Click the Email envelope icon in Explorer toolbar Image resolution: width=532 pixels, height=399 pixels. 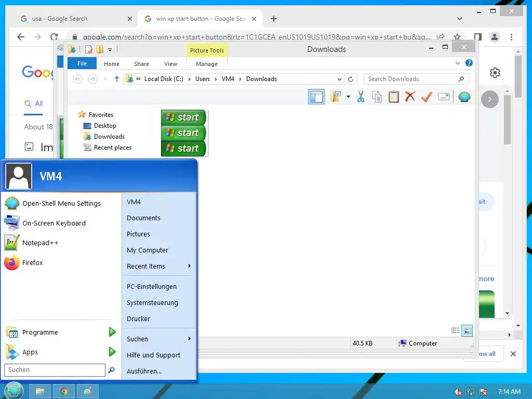point(444,97)
